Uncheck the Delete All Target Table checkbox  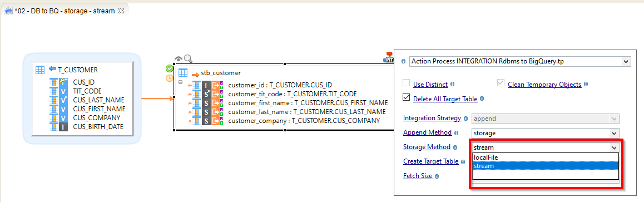[406, 98]
